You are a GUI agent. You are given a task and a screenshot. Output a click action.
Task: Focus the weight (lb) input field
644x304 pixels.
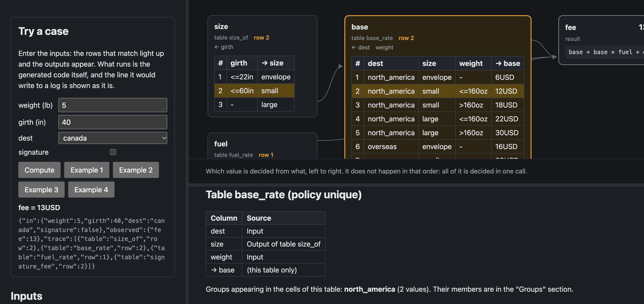tap(113, 105)
